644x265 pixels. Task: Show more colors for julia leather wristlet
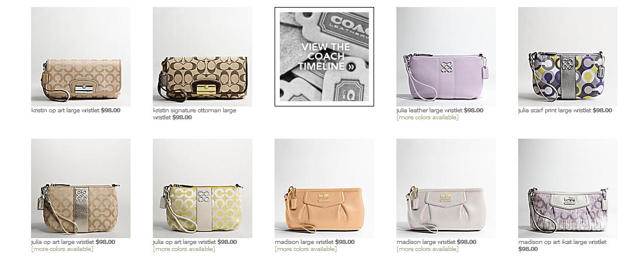[x=427, y=118]
